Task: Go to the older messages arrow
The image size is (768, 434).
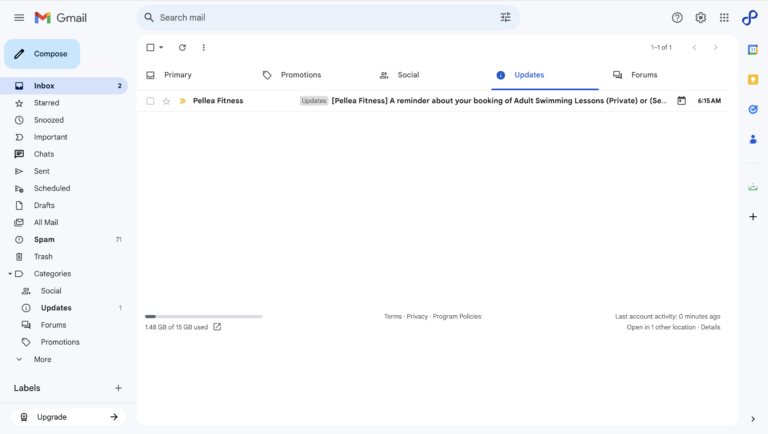Action: tap(715, 48)
